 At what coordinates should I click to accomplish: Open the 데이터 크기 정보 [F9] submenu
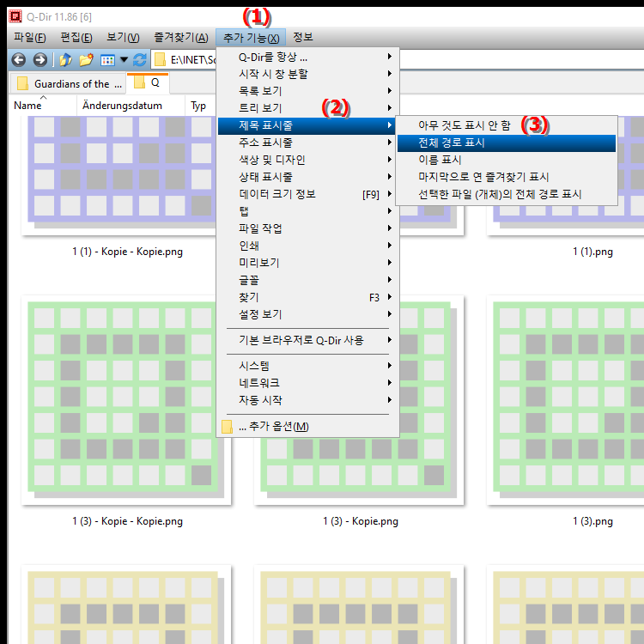click(307, 194)
